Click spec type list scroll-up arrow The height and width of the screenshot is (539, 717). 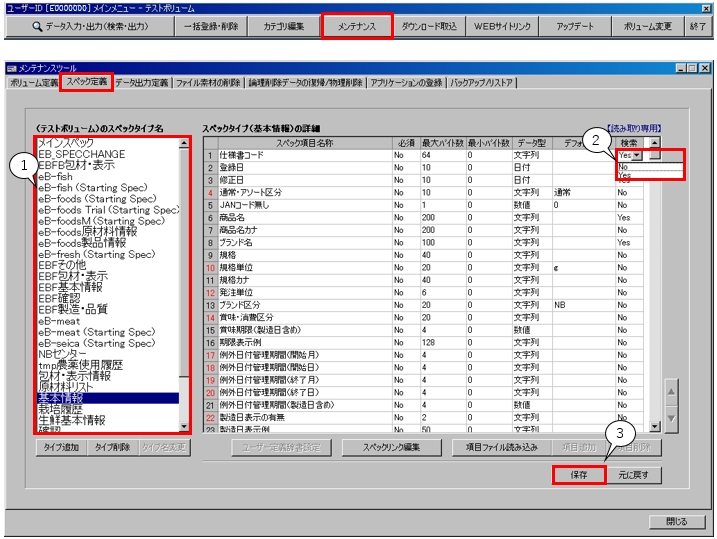184,143
